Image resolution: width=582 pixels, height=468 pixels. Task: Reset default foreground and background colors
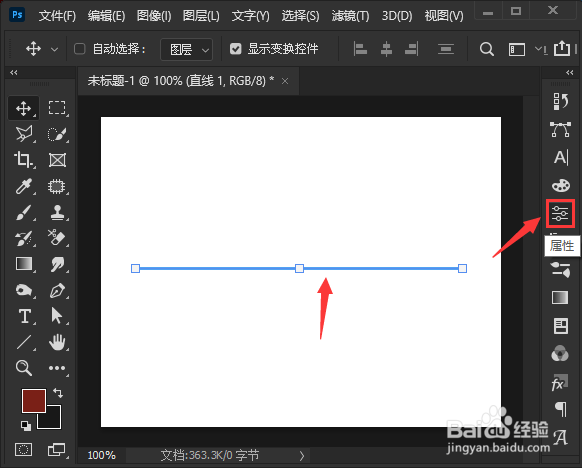click(x=26, y=425)
